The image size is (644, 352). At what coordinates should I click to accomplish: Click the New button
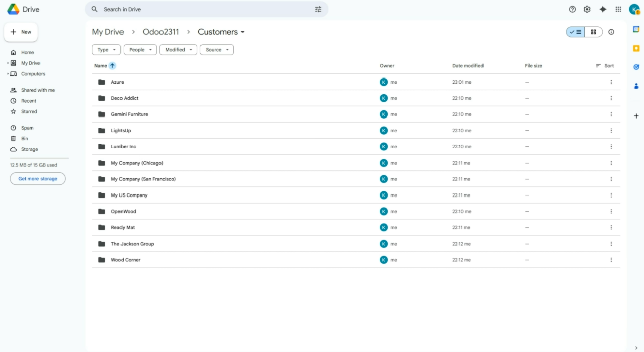pyautogui.click(x=21, y=32)
